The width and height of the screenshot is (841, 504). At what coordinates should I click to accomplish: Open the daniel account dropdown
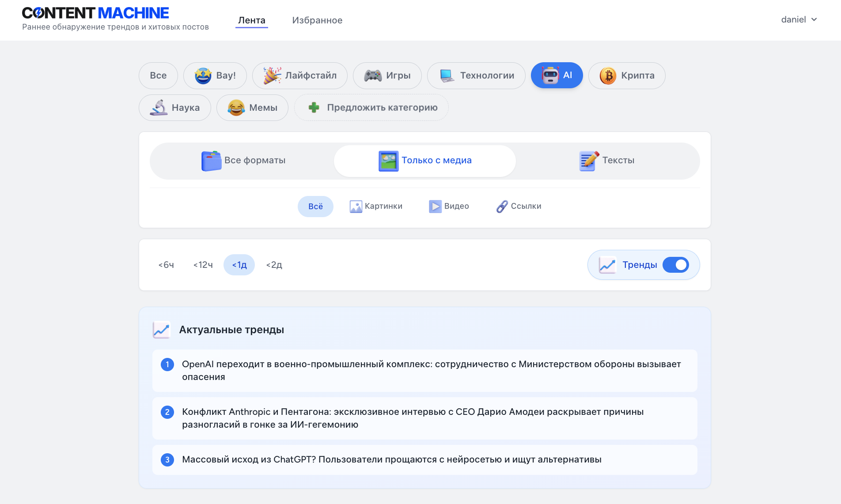pos(799,19)
